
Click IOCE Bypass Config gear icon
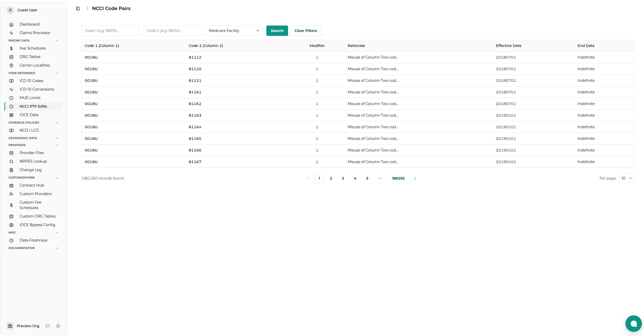11,225
